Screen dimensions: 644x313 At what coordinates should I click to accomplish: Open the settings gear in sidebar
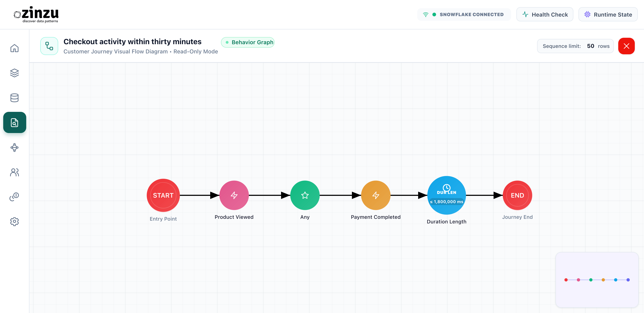(14, 221)
